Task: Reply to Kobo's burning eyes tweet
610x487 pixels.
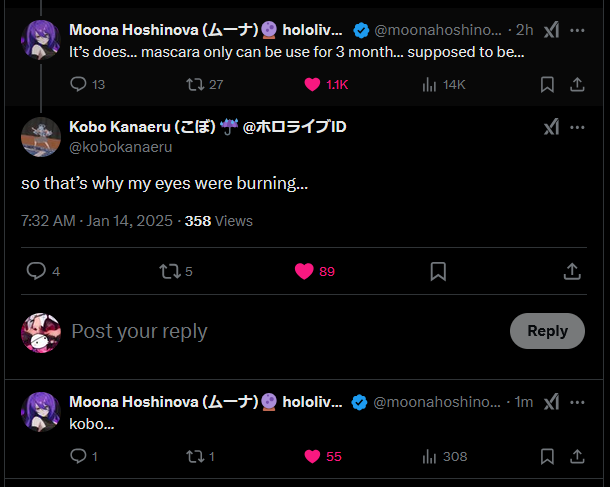Action: click(36, 271)
